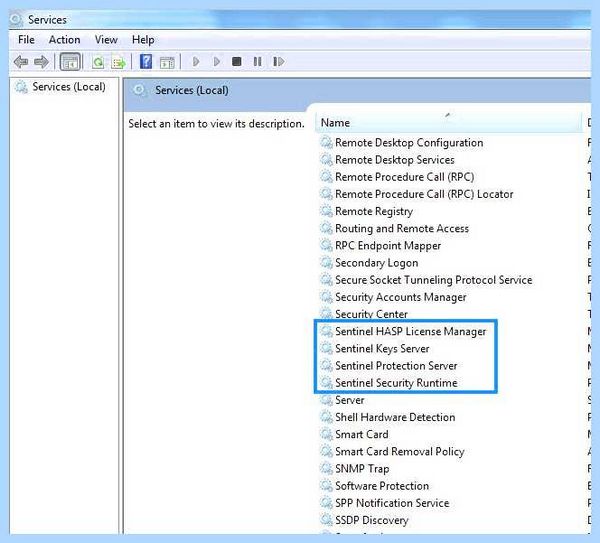Select the Sentinel HASP License Manager service

[410, 331]
